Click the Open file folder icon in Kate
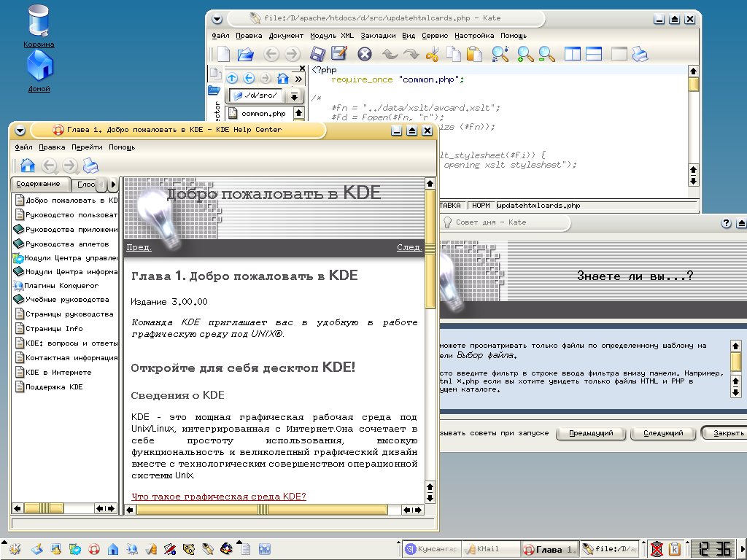The image size is (747, 560). pyautogui.click(x=245, y=54)
